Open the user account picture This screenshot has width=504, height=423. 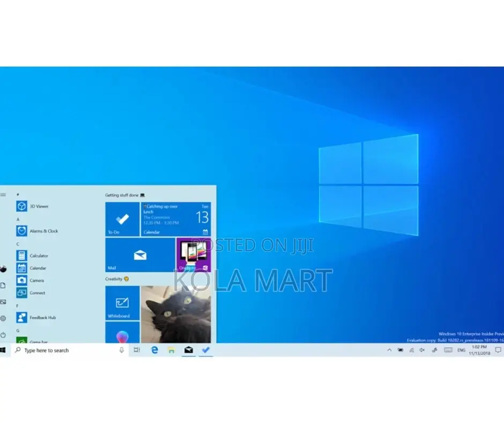(x=3, y=269)
